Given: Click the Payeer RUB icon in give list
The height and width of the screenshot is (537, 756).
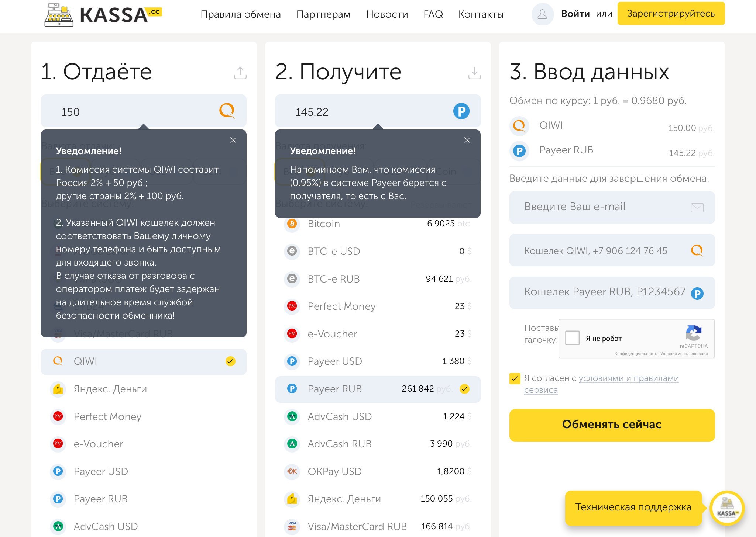Looking at the screenshot, I should click(x=58, y=499).
